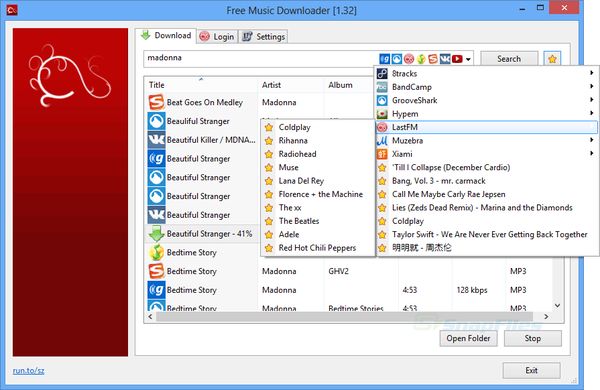Image resolution: width=600 pixels, height=390 pixels.
Task: Toggle the LastFM source icon in search bar
Action: [x=409, y=59]
